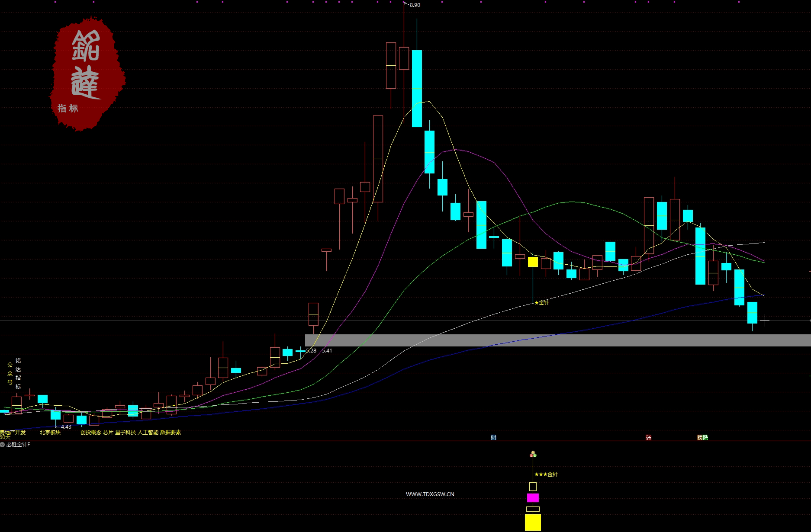This screenshot has width=811, height=532.
Task: Click the red 涨 marker icon
Action: click(x=648, y=437)
